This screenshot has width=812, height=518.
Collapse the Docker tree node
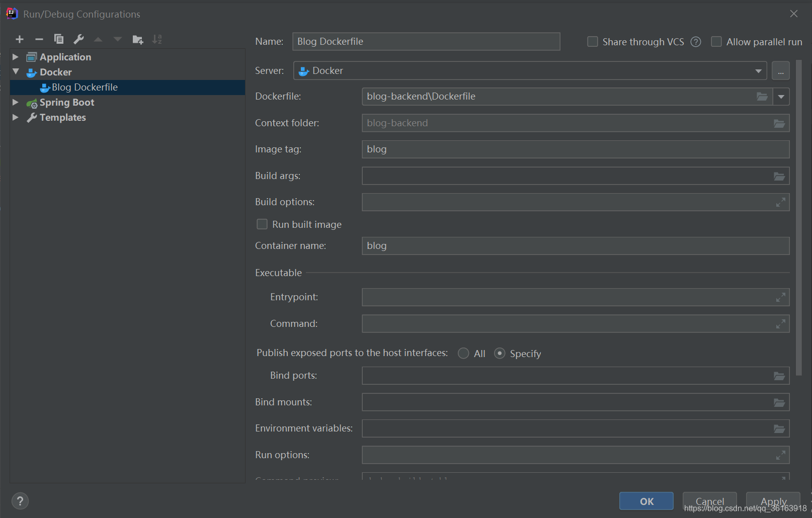point(16,72)
